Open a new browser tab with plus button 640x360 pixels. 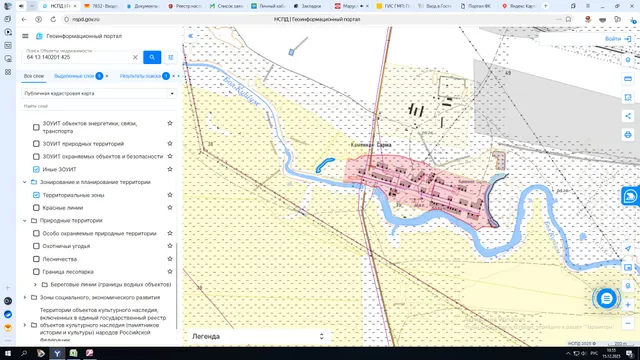coord(546,6)
